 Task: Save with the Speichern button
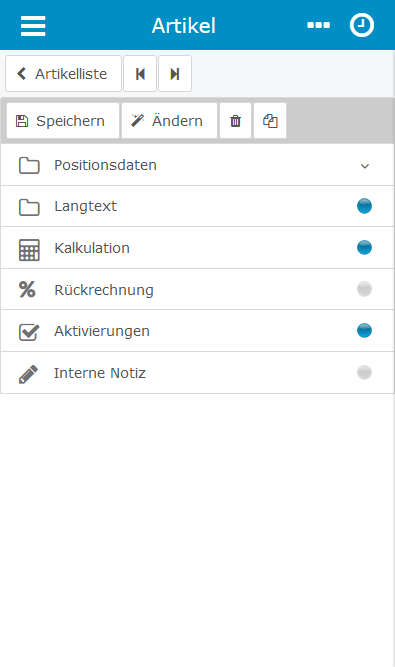click(63, 121)
